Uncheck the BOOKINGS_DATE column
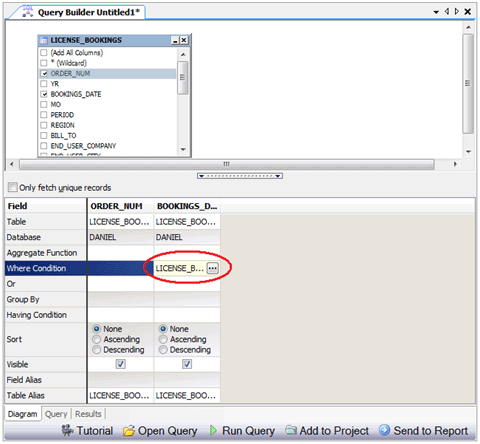Screen dimensions: 480x444 click(44, 94)
